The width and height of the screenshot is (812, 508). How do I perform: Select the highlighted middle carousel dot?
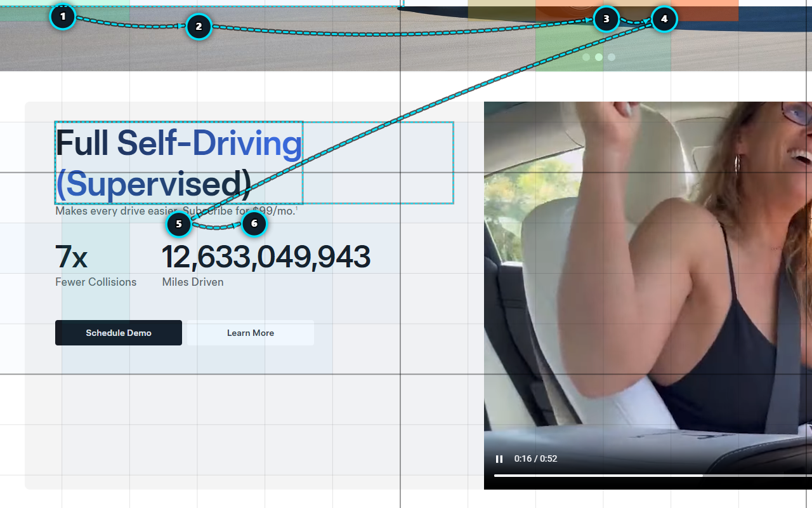599,57
